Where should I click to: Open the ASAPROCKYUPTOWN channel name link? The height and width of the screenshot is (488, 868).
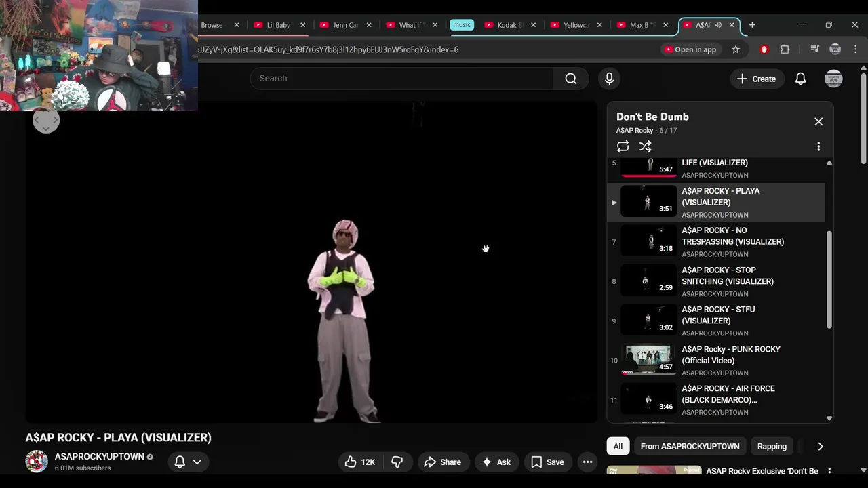click(100, 457)
